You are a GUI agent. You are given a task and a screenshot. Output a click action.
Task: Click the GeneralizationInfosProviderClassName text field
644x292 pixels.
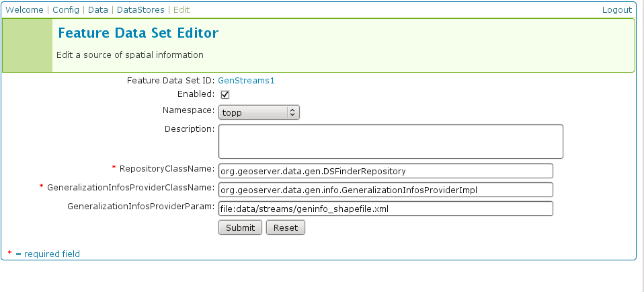click(385, 190)
